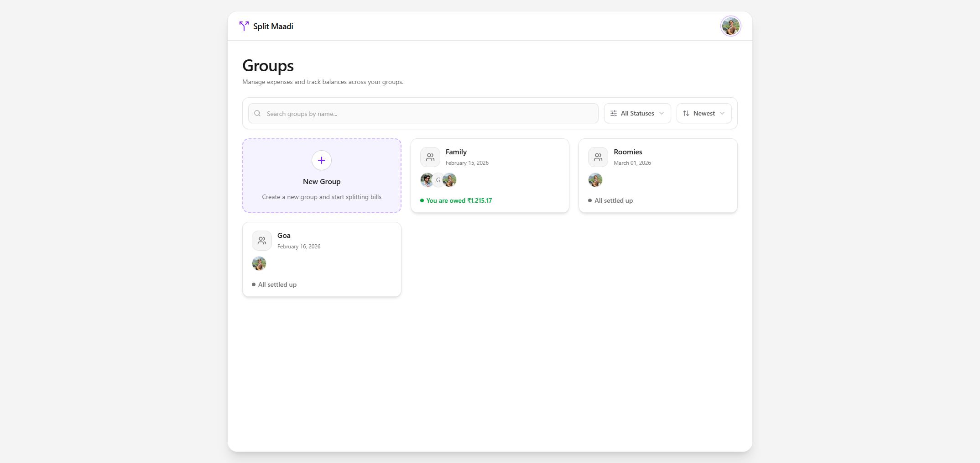Image resolution: width=980 pixels, height=463 pixels.
Task: Open the Roomies group title
Action: 628,152
